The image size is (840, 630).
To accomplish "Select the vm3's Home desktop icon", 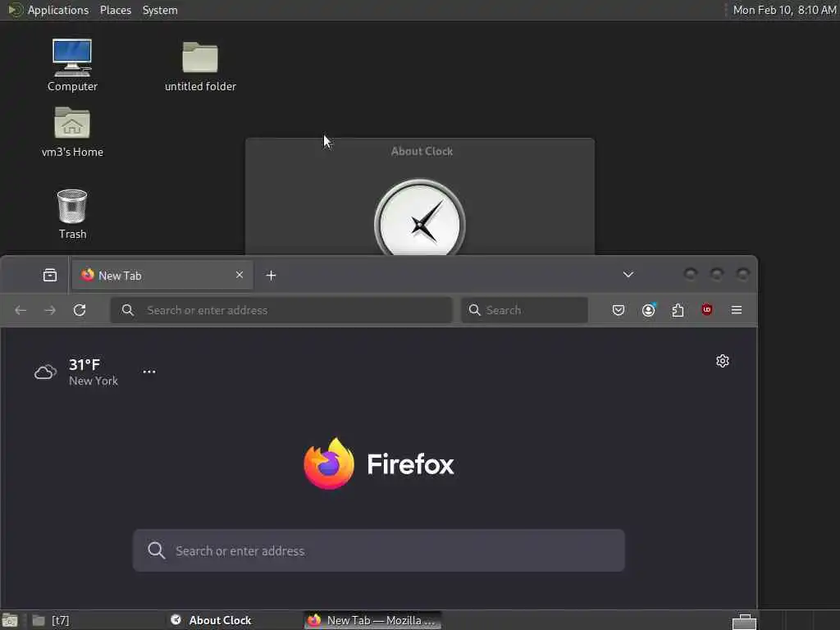I will 72,132.
